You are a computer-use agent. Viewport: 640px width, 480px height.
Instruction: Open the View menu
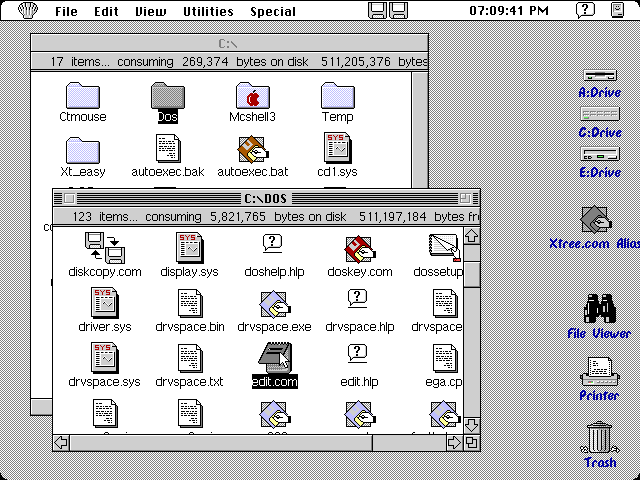[x=151, y=11]
